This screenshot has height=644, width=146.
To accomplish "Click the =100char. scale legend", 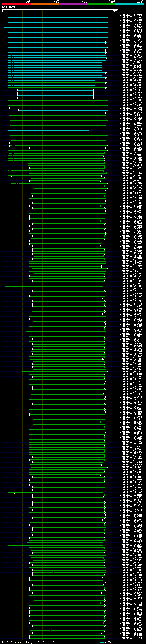I will coord(109,642).
